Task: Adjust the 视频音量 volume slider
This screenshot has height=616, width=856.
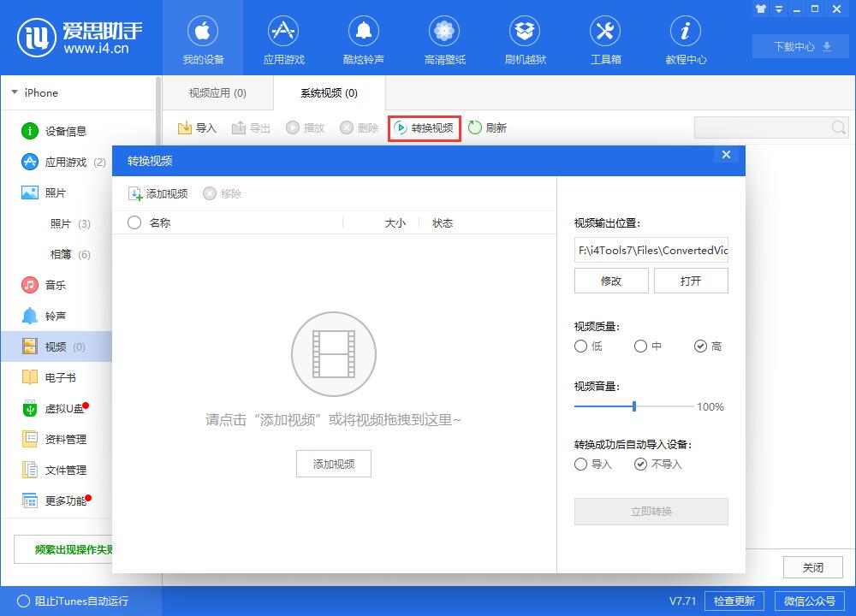Action: pyautogui.click(x=636, y=407)
